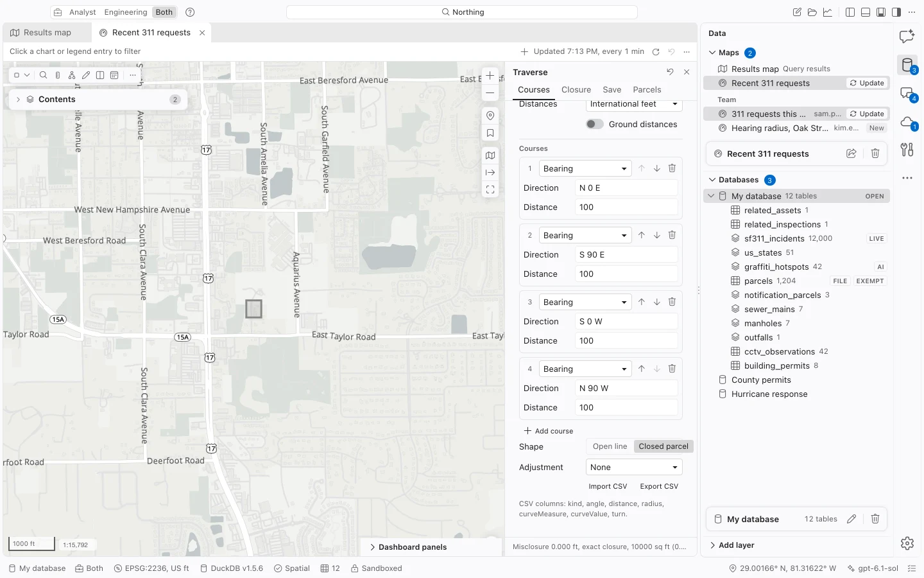
Task: Select Open line shape option
Action: pos(610,446)
